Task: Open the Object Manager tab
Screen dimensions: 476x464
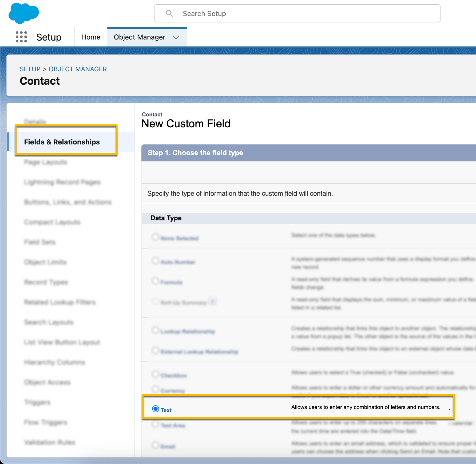Action: (140, 37)
